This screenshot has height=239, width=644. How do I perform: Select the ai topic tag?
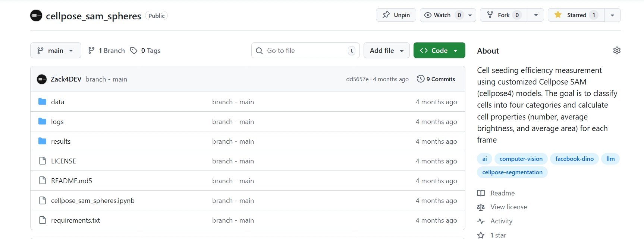(484, 159)
